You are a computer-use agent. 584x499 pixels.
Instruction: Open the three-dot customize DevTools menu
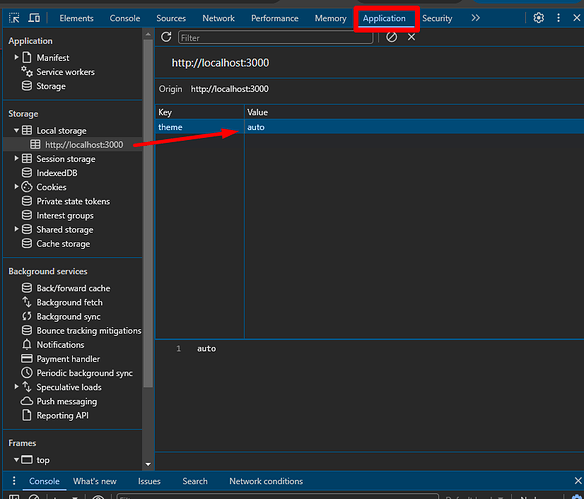[x=558, y=18]
